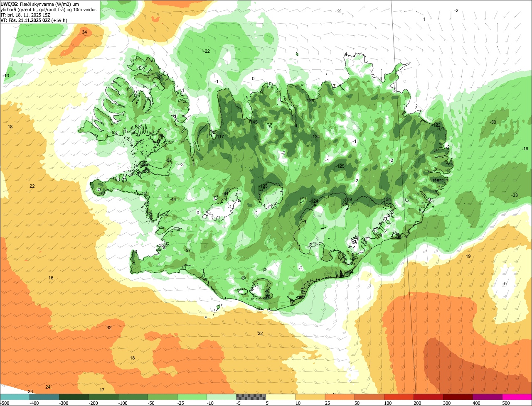Click the '76' value in the Westfjords

coord(158,77)
